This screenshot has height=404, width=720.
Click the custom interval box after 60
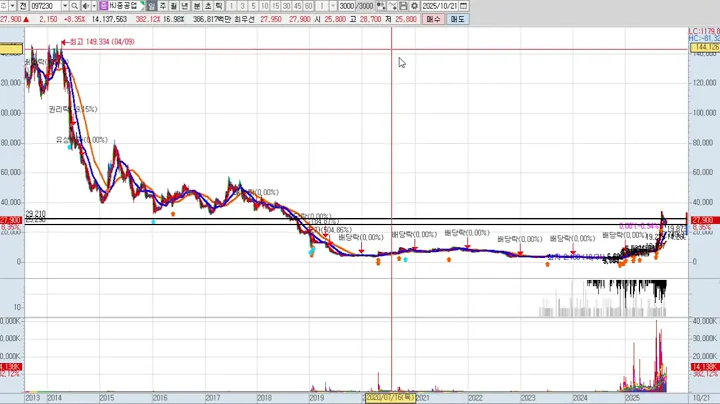(322, 6)
